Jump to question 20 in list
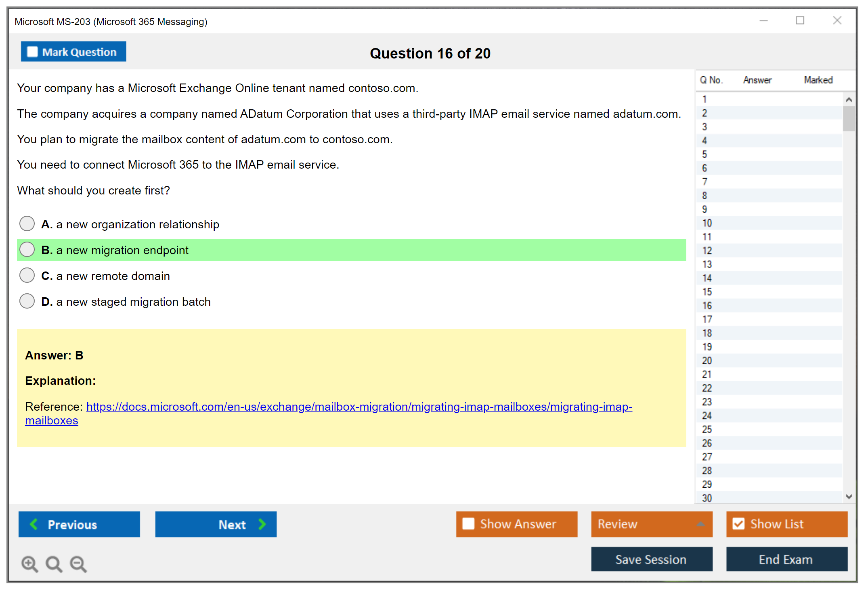The image size is (868, 593). 707,361
